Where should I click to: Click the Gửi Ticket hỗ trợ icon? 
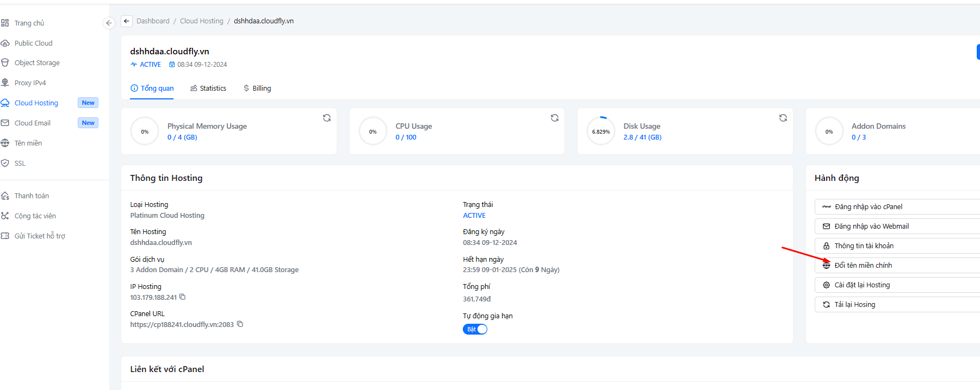coord(5,236)
